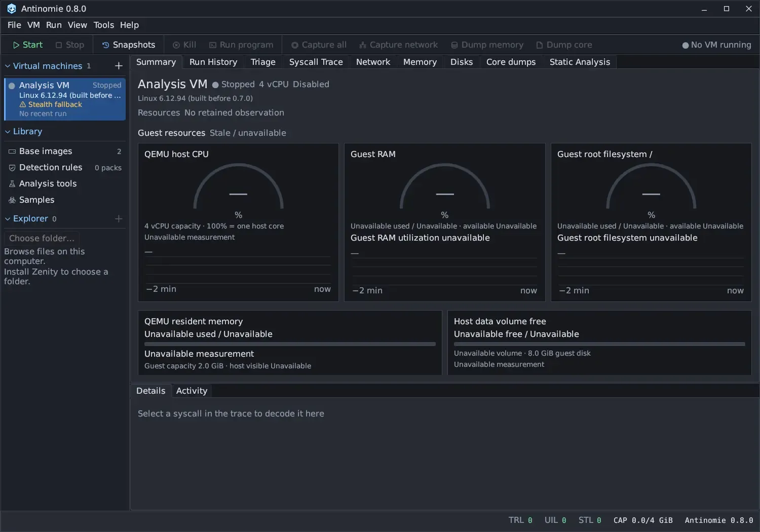
Task: Click the plus icon in the Explorer header
Action: click(119, 218)
